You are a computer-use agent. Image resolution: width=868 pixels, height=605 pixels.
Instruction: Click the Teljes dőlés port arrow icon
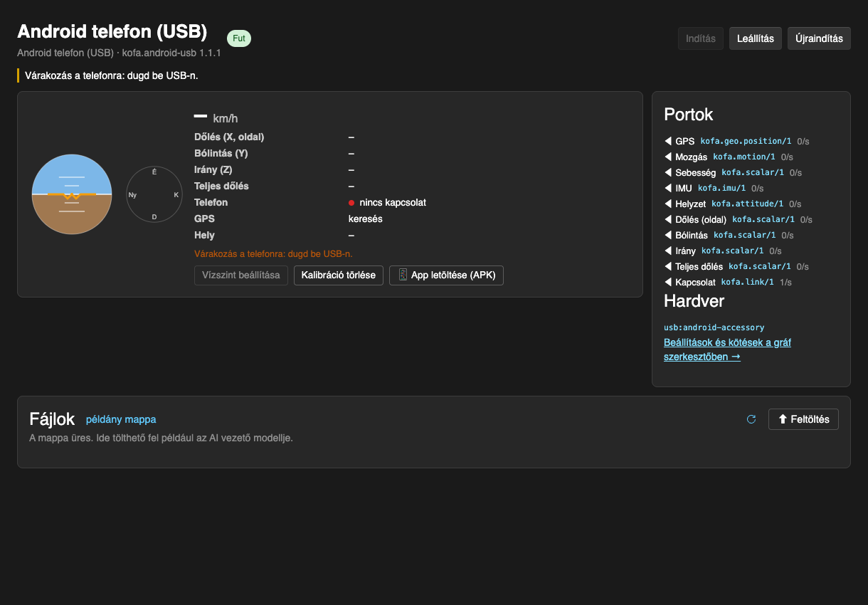668,266
